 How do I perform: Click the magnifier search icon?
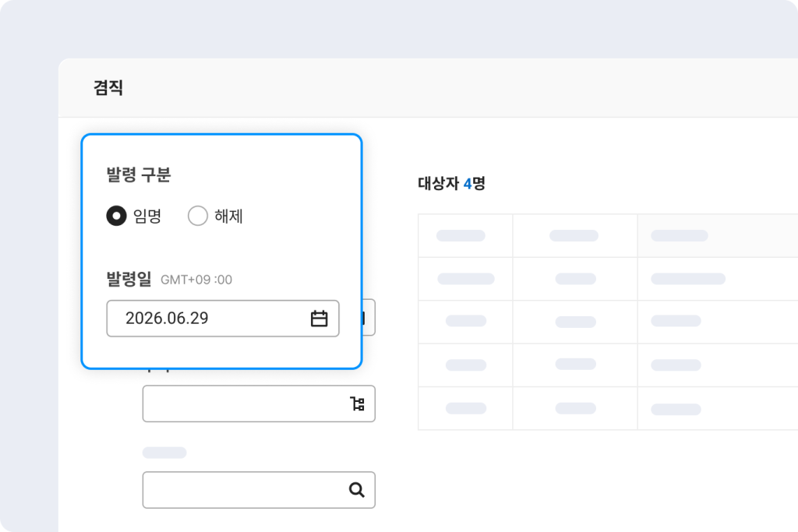click(356, 490)
